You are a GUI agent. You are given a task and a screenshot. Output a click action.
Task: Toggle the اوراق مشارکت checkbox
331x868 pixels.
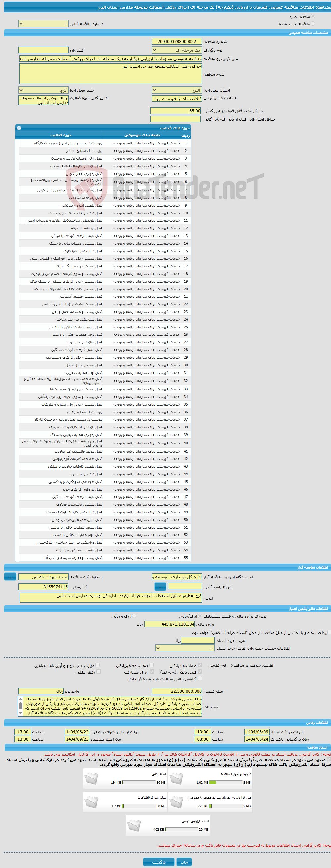coord(152,672)
